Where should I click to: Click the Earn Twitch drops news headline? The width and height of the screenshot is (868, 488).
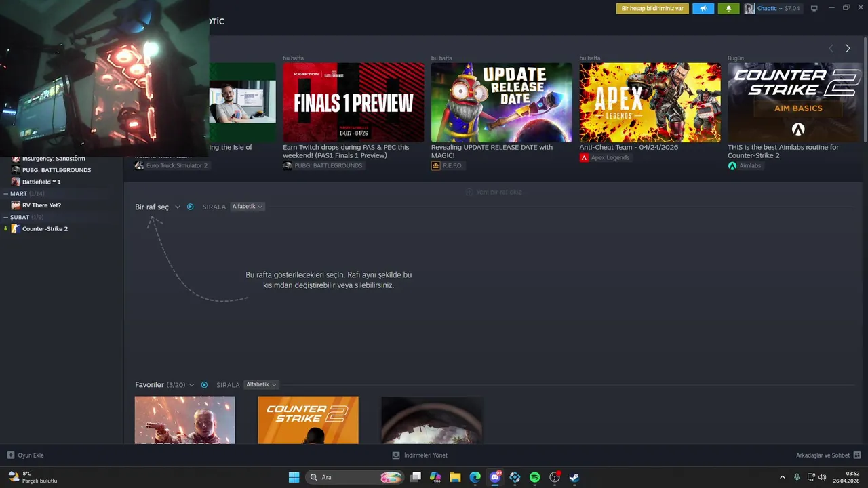click(x=346, y=151)
